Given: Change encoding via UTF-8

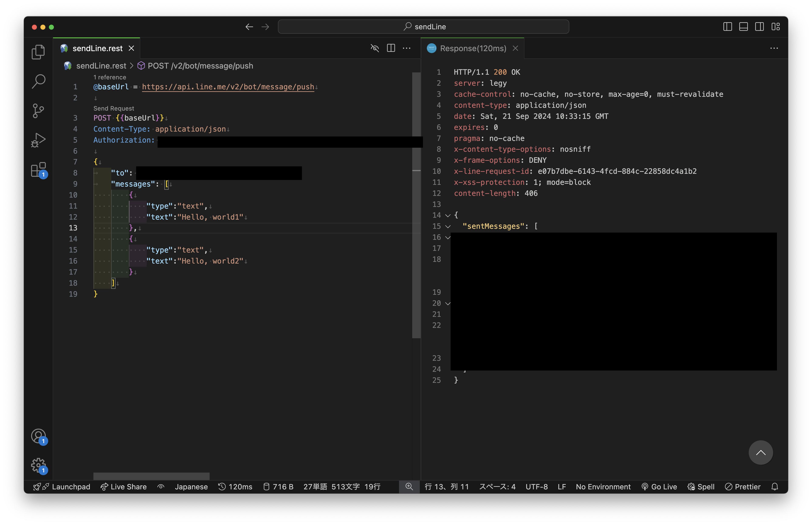Looking at the screenshot, I should click(x=536, y=486).
